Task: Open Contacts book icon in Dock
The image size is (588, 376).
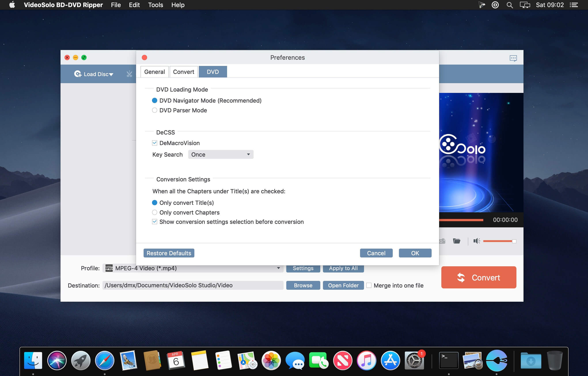Action: pyautogui.click(x=152, y=360)
